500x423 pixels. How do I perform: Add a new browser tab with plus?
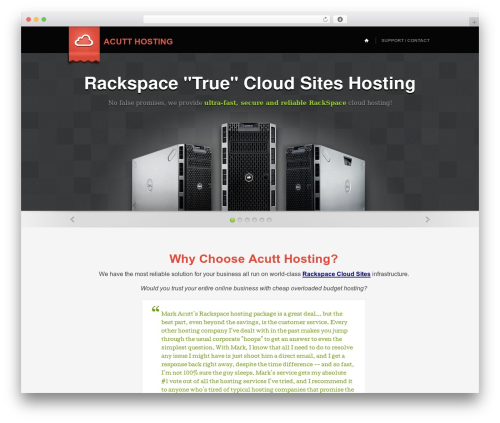point(474,22)
